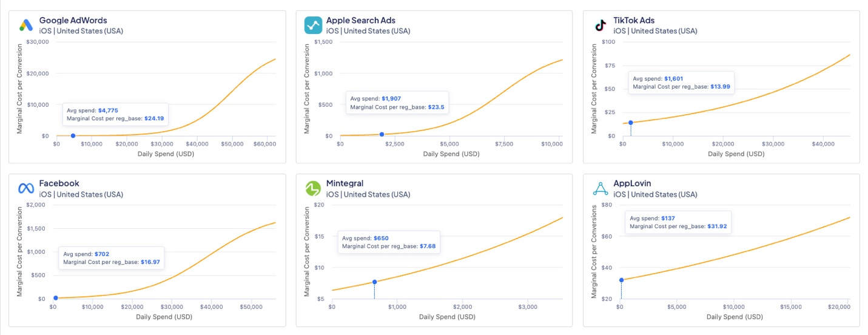
Task: Click 'Daily Spend (USD)' label in AppLovin chart
Action: click(x=735, y=317)
